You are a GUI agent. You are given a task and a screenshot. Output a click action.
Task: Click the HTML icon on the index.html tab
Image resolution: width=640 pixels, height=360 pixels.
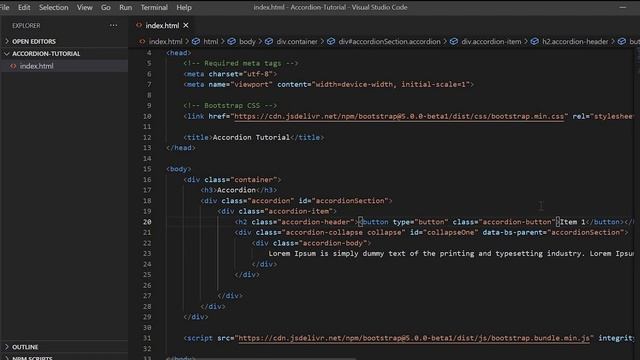point(139,25)
